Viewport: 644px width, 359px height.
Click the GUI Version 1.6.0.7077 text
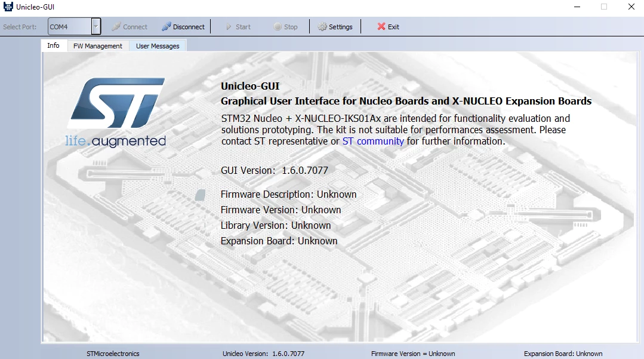pyautogui.click(x=275, y=170)
